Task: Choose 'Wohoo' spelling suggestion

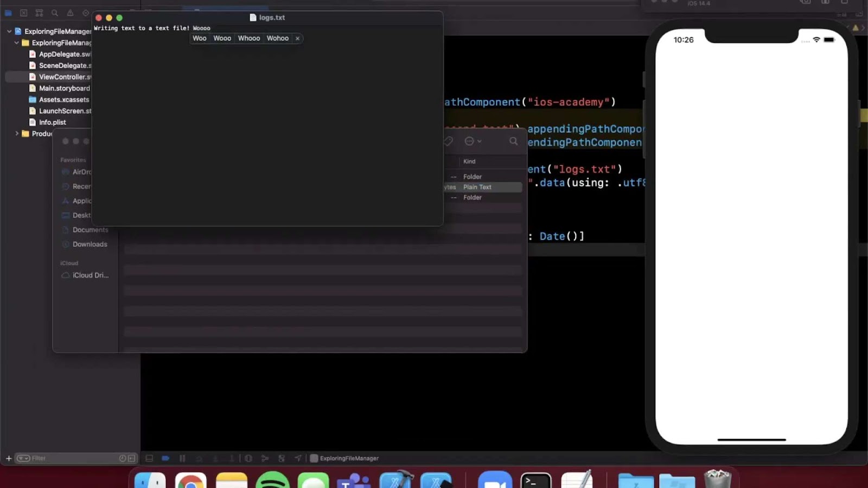Action: [x=277, y=38]
